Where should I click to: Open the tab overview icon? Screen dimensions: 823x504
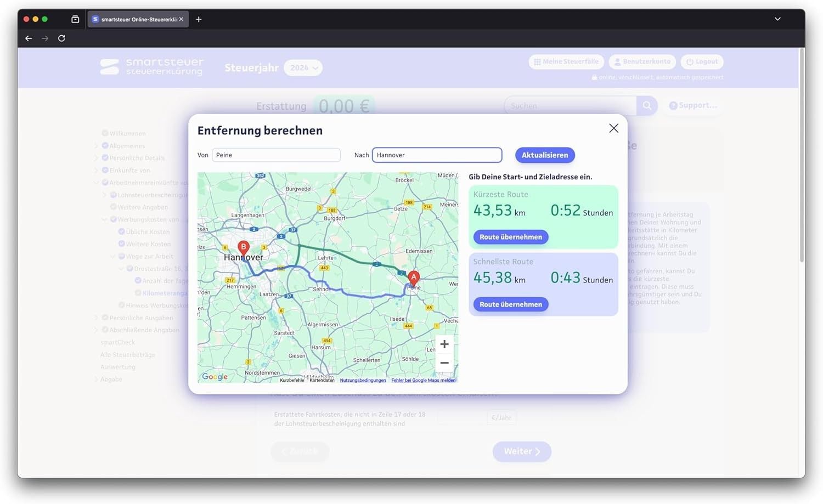click(75, 19)
